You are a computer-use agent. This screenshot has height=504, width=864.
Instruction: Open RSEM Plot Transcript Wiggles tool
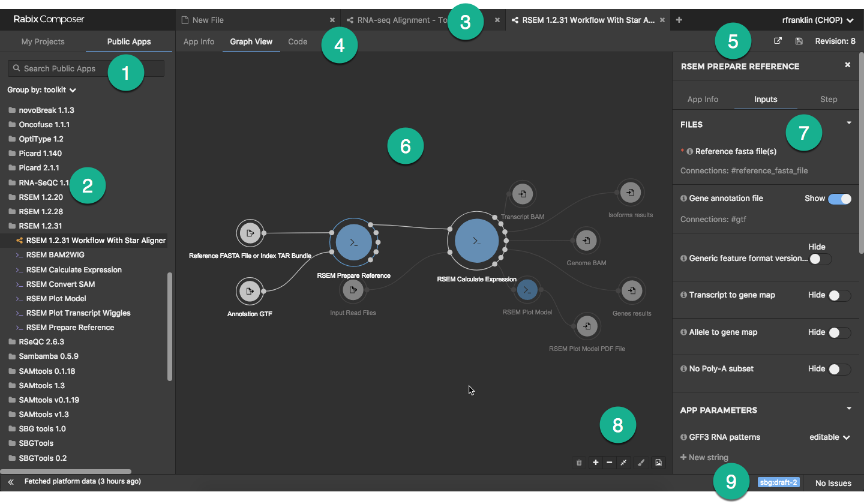(79, 313)
